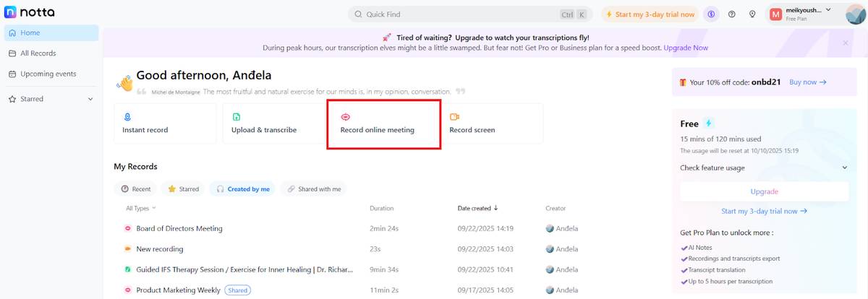Go to All Records in sidebar
The width and height of the screenshot is (868, 299).
(x=38, y=53)
